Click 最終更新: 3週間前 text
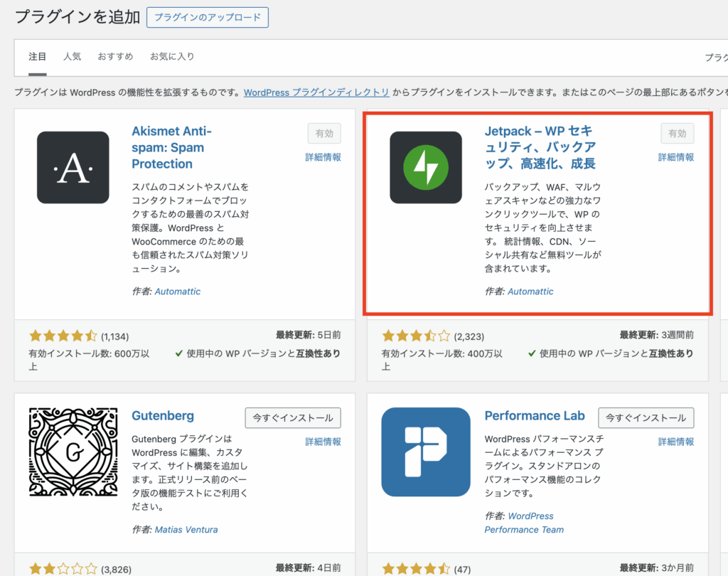The image size is (728, 576). 657,335
